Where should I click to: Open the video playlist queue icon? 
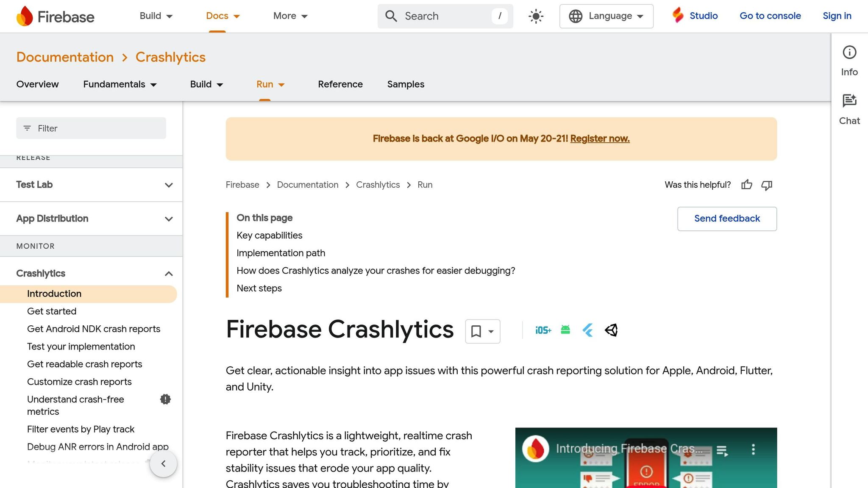722,451
